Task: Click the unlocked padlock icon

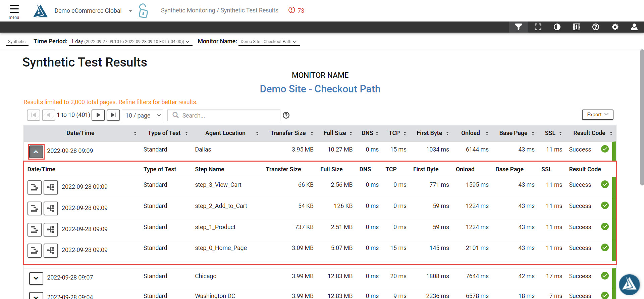Action: 143,11
